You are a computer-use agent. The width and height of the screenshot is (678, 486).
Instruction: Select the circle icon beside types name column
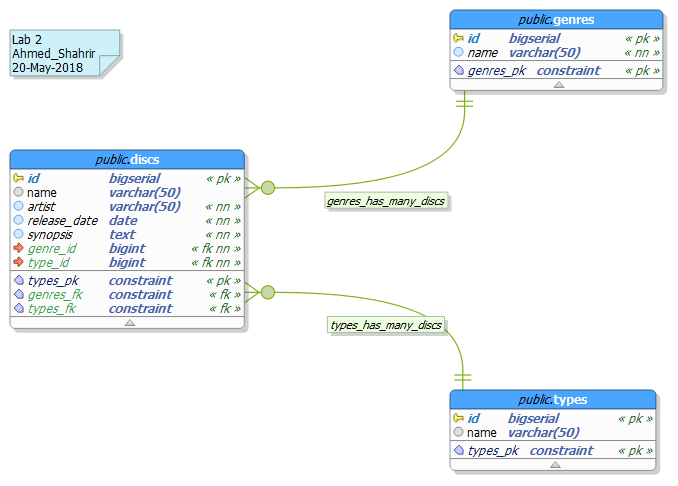(x=458, y=433)
